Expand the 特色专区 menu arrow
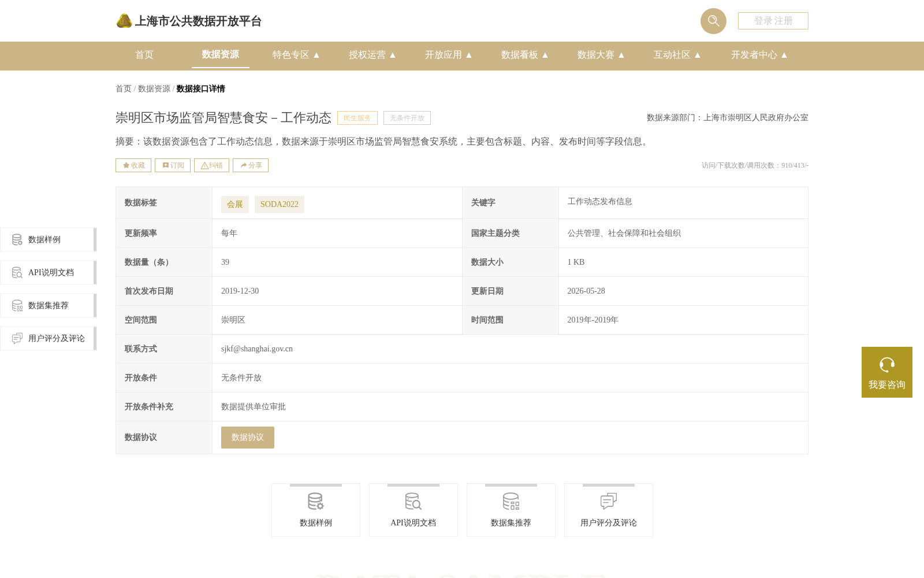Screen dimensions: 924x578 (x=316, y=55)
